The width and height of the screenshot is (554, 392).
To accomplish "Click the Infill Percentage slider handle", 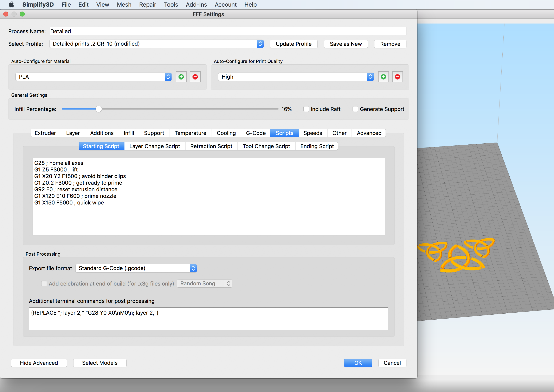I will (98, 109).
